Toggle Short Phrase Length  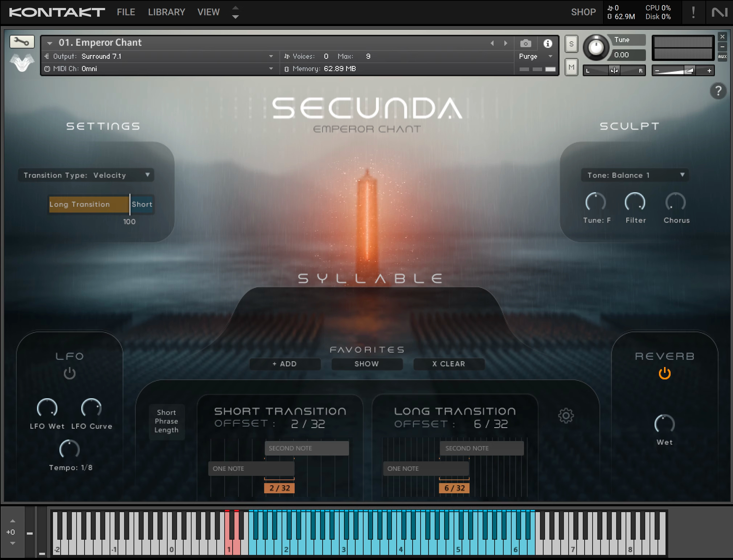167,421
